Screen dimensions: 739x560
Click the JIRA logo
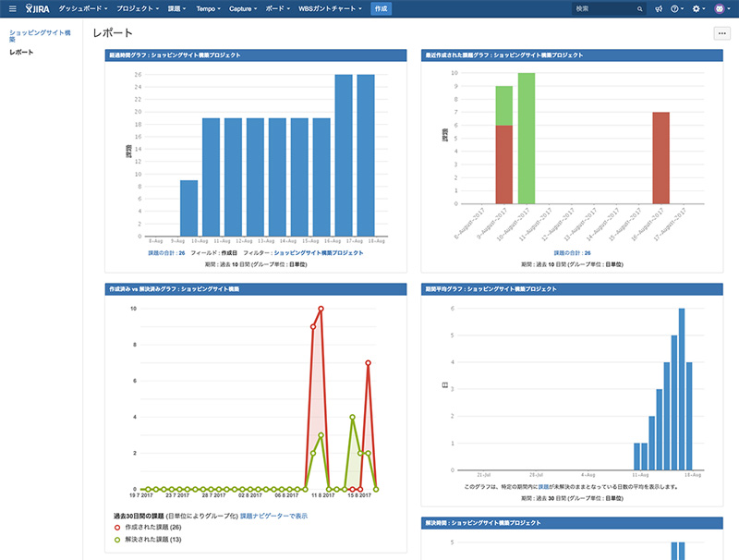point(37,8)
